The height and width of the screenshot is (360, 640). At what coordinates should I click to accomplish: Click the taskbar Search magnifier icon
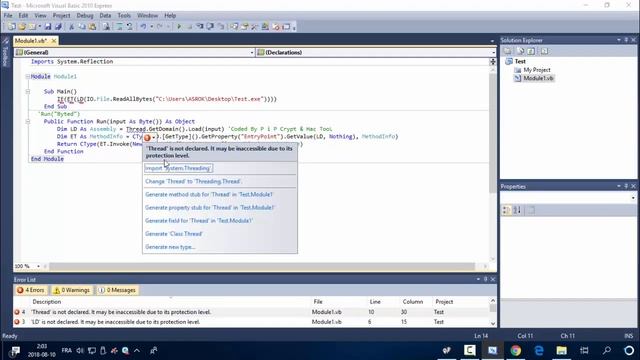(607, 350)
